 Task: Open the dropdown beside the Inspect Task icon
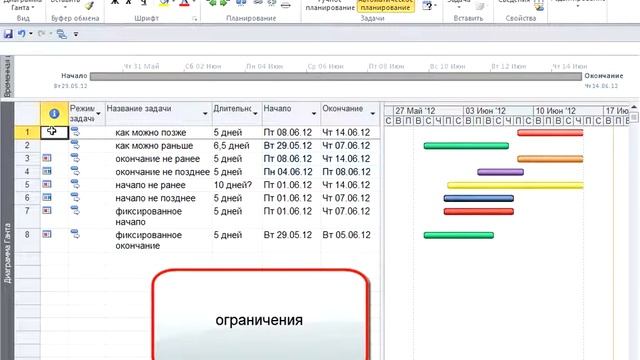pyautogui.click(x=436, y=6)
